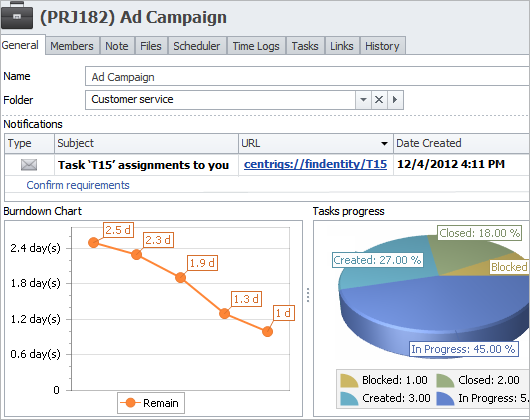The width and height of the screenshot is (530, 420).
Task: Switch to the Links tab
Action: [342, 46]
